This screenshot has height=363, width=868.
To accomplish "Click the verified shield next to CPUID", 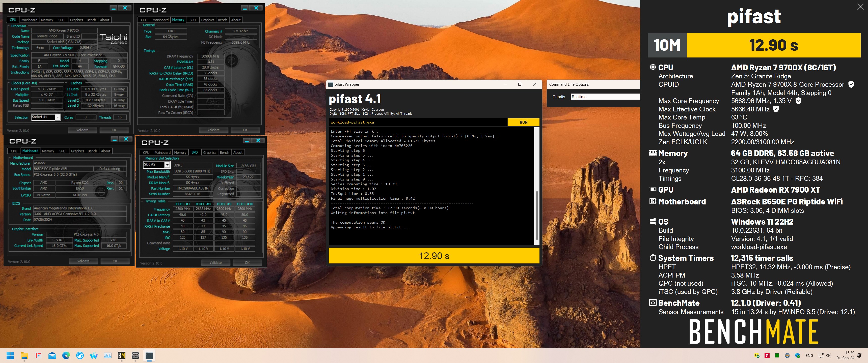I will (x=852, y=84).
